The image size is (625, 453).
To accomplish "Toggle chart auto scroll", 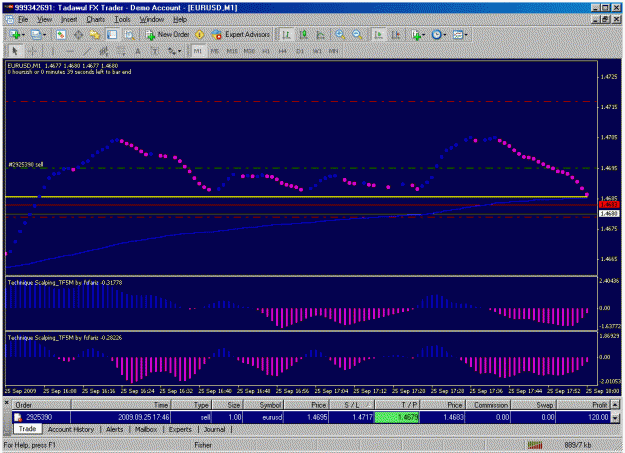I will click(379, 35).
